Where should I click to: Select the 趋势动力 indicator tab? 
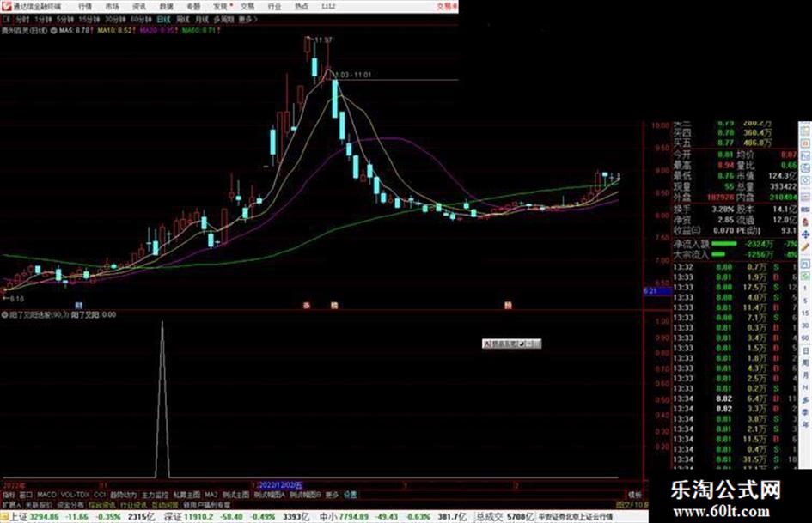click(x=124, y=495)
